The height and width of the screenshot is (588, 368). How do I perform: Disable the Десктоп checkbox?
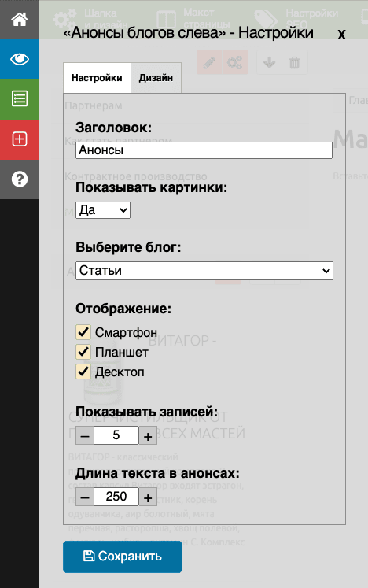(83, 372)
